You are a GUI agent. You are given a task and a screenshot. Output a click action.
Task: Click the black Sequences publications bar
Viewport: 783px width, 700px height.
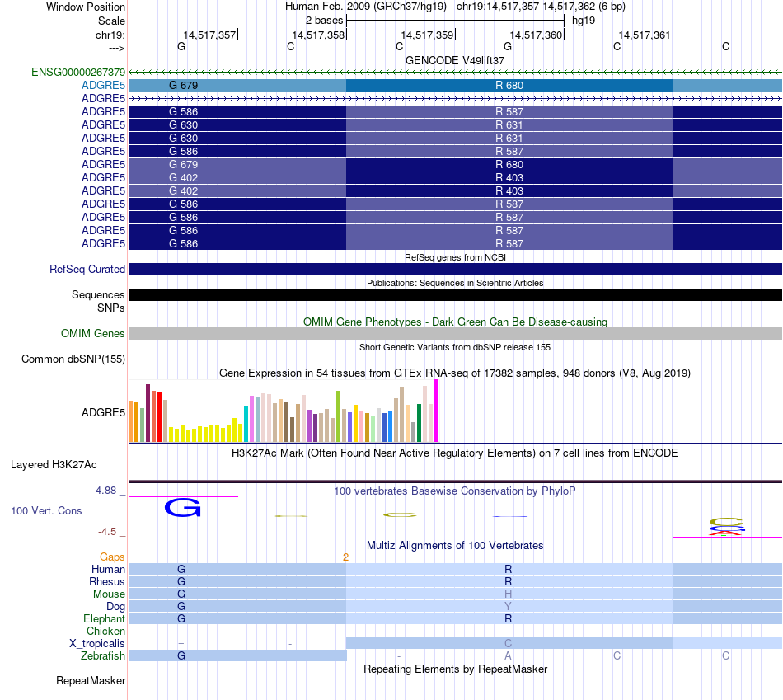tap(455, 294)
